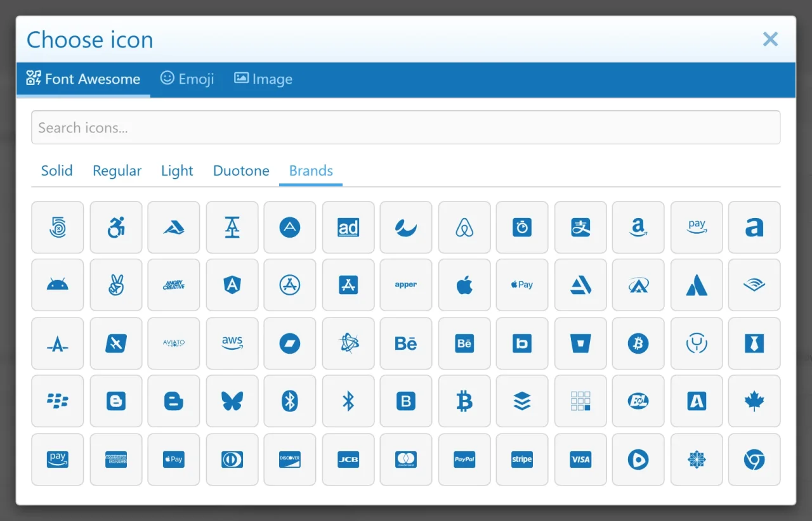Choose the Buffer stacked layers icon
The width and height of the screenshot is (812, 521).
click(x=521, y=401)
